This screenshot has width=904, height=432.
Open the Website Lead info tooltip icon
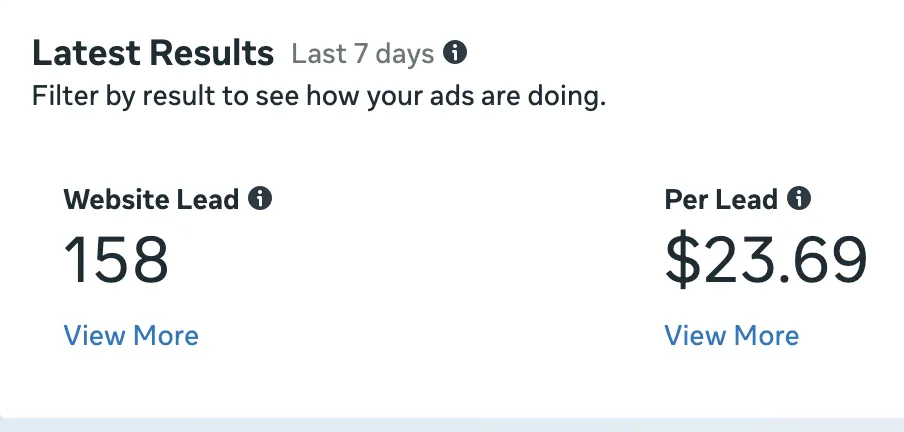coord(260,198)
